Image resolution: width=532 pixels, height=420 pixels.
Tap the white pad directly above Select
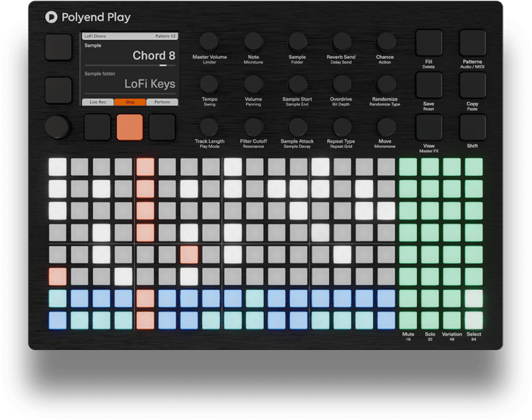pyautogui.click(x=473, y=320)
